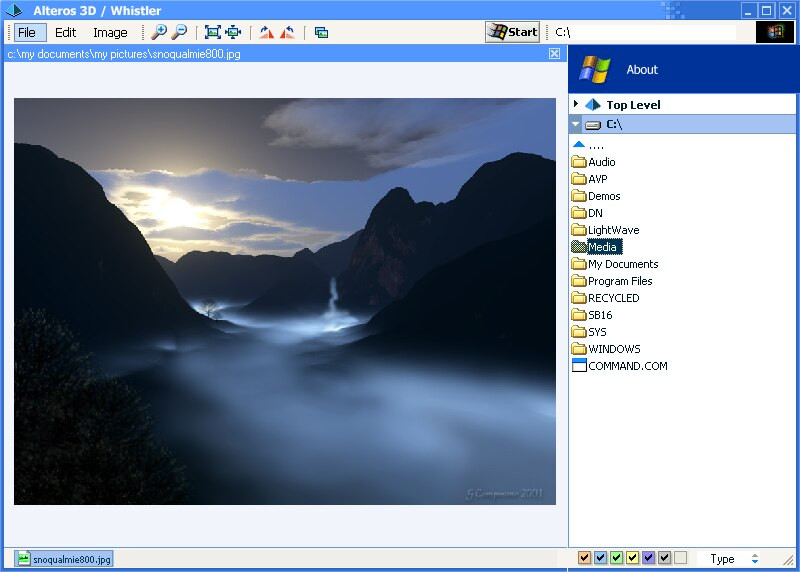Select the Audio folder name
The width and height of the screenshot is (800, 572).
click(602, 162)
